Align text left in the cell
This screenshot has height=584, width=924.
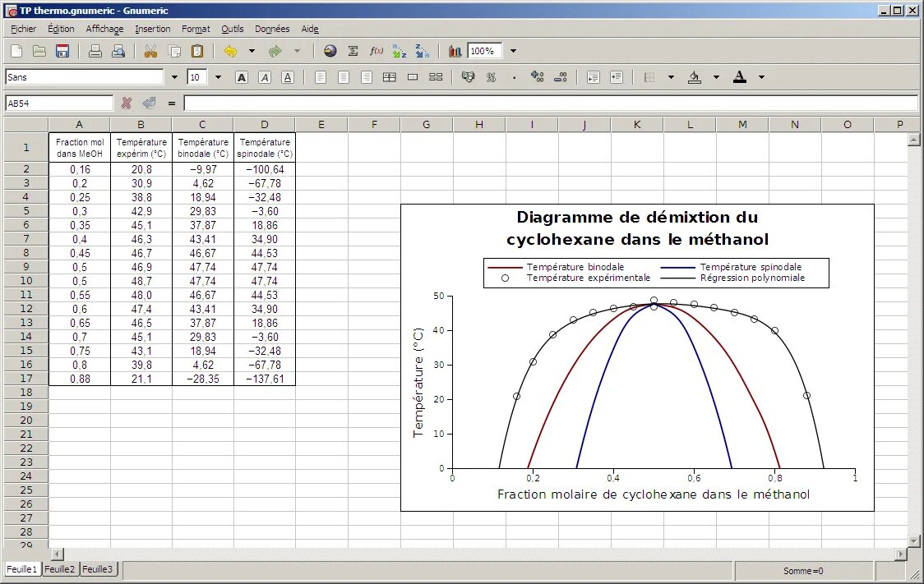321,77
